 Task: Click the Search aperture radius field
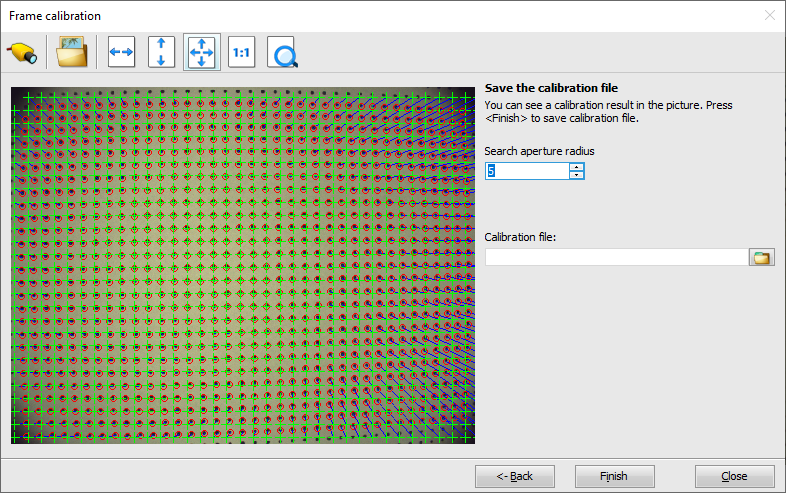[x=527, y=171]
